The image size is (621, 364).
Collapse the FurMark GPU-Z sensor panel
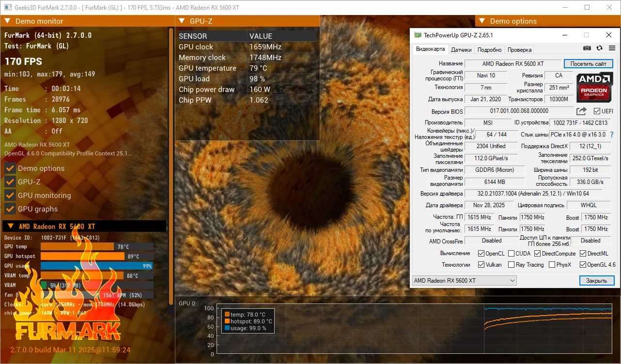coord(182,21)
